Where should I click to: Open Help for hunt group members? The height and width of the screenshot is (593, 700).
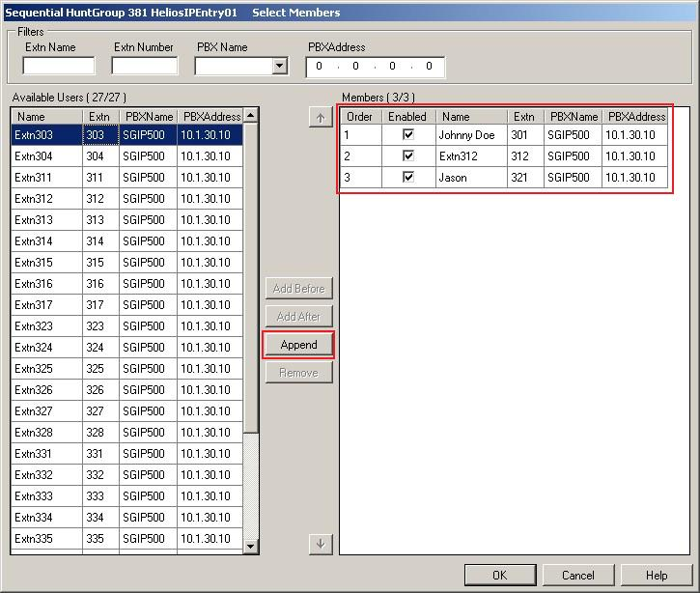657,576
